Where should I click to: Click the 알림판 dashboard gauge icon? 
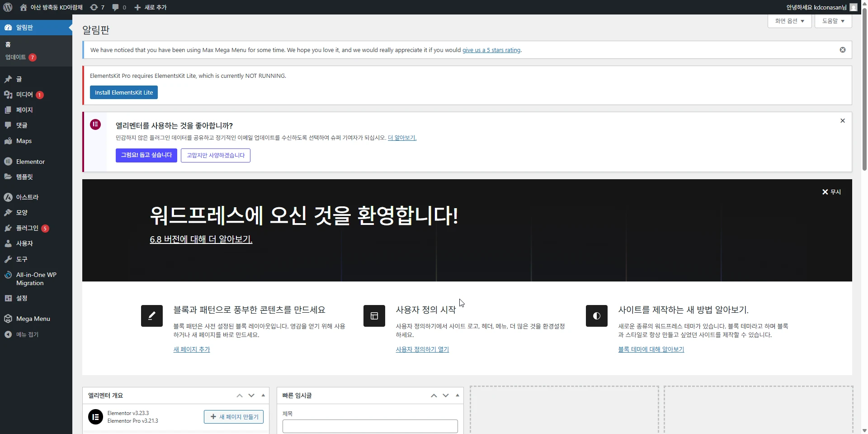tap(8, 28)
